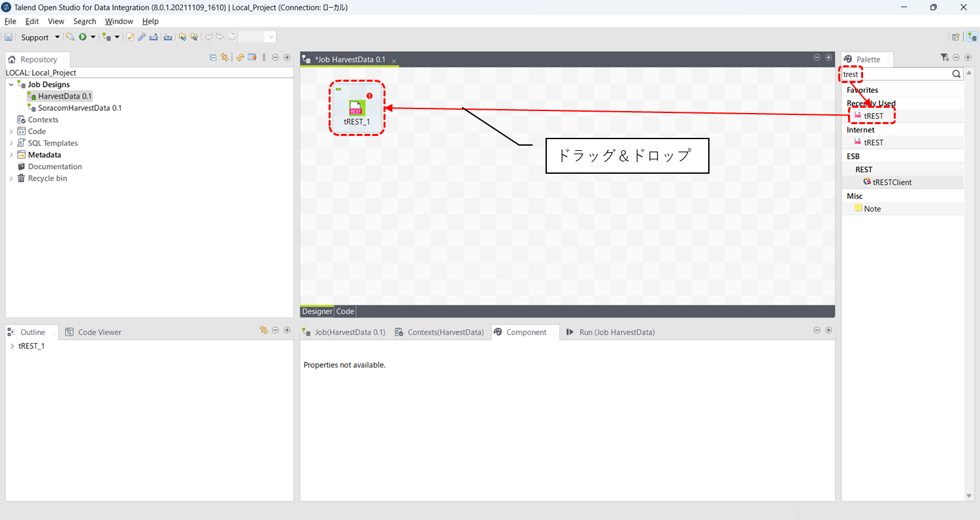Expand tREST_1 in the Outline panel
Screen dimensions: 980x520
[12, 346]
